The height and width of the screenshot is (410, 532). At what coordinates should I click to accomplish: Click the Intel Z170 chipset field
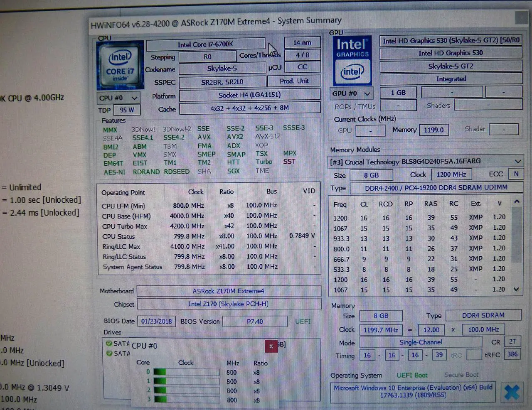(x=229, y=304)
